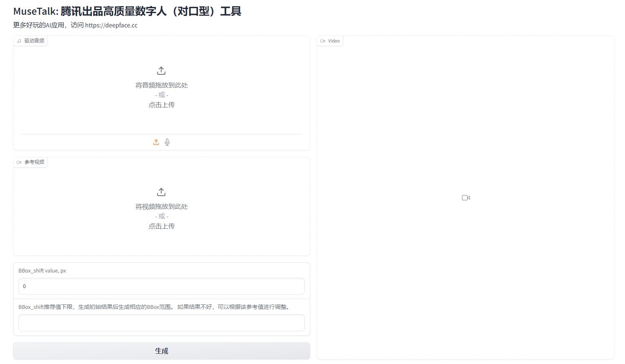Click the music note icon beside 驱动音频 label
Screen dimensions: 625x364
(19, 41)
